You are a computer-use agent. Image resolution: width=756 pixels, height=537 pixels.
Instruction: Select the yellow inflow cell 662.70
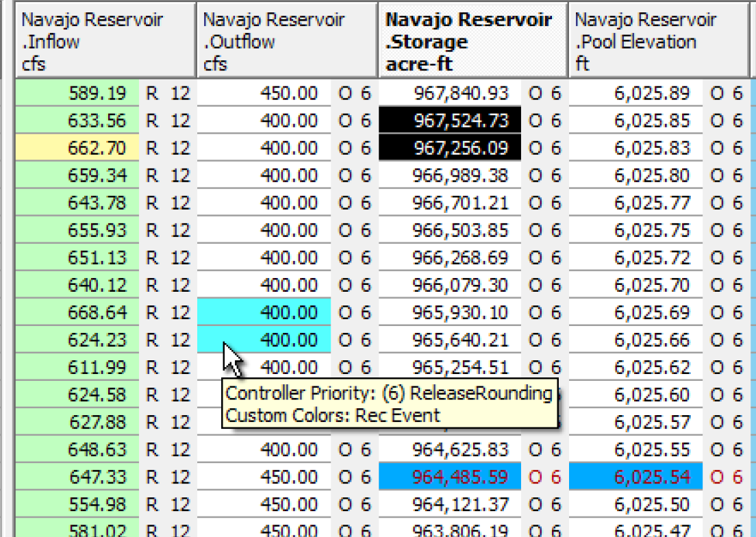[78, 148]
